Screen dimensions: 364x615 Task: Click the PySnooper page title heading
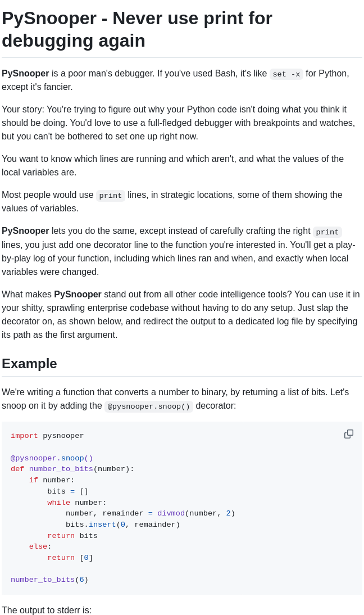137,29
